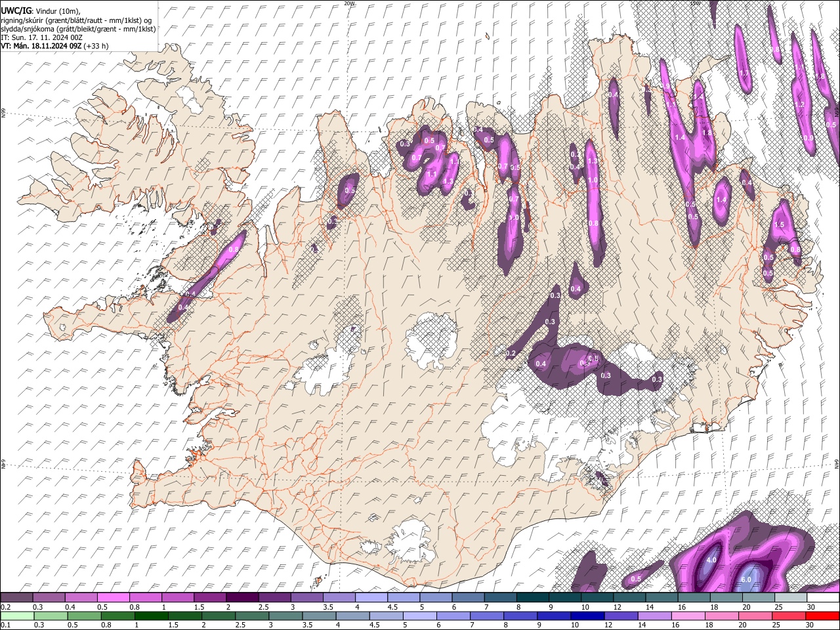
Task: Click the '64N' latitude label on right edge
Action: click(837, 463)
